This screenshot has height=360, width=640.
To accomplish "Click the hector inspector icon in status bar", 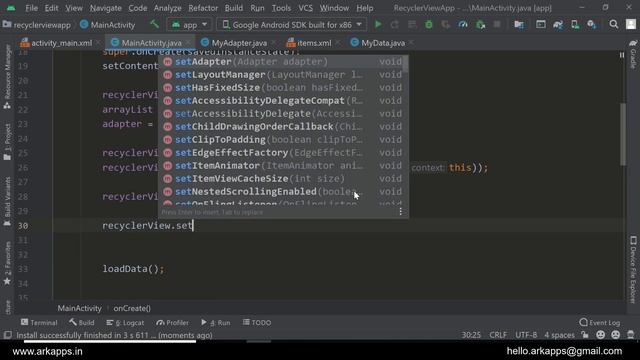I will (631, 335).
